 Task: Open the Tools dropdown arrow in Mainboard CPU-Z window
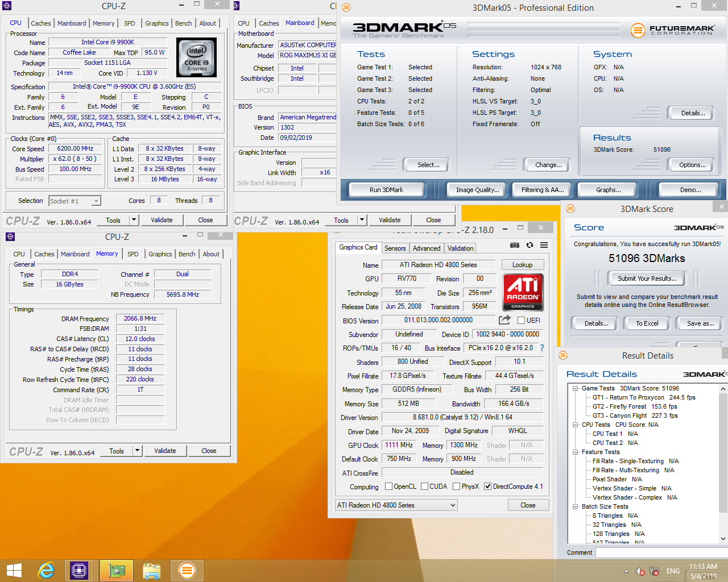pos(362,220)
